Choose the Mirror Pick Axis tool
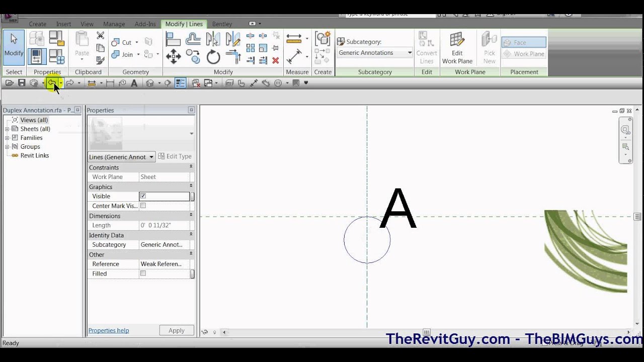 [213, 38]
